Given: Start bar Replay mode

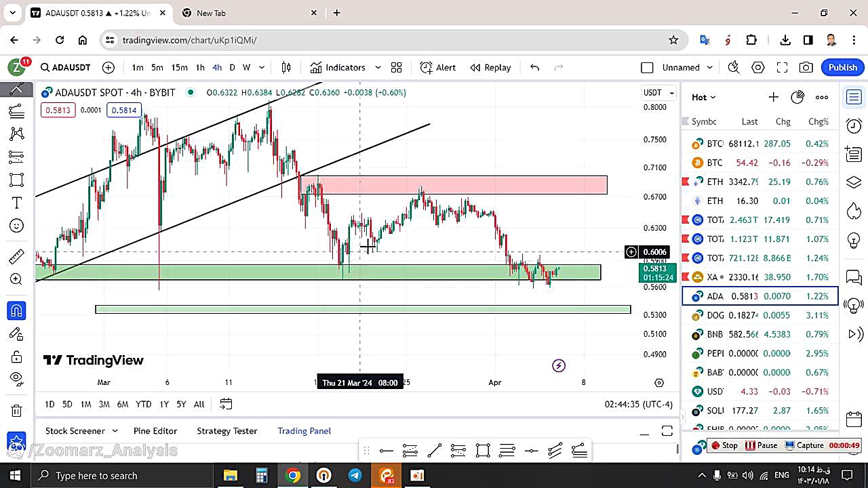Looking at the screenshot, I should coord(490,67).
